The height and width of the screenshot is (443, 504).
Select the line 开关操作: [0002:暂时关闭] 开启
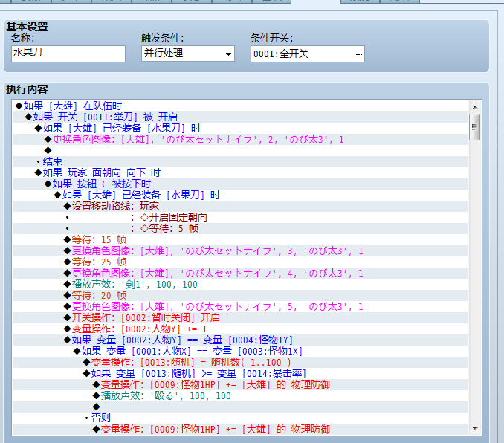point(240,317)
